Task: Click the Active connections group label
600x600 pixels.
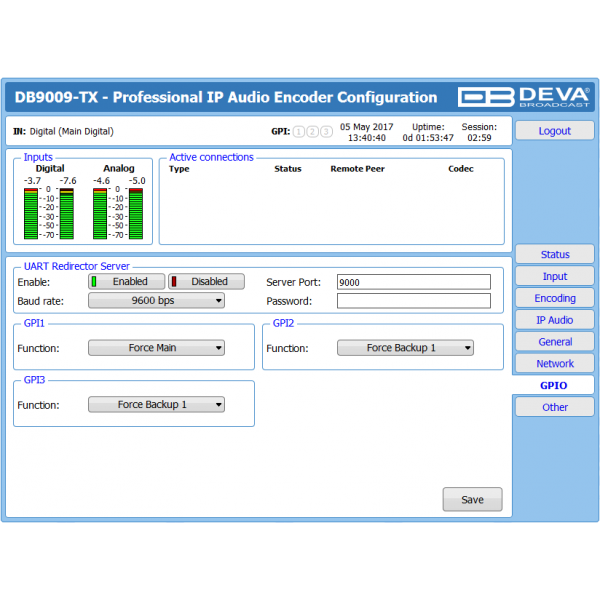Action: [x=211, y=157]
